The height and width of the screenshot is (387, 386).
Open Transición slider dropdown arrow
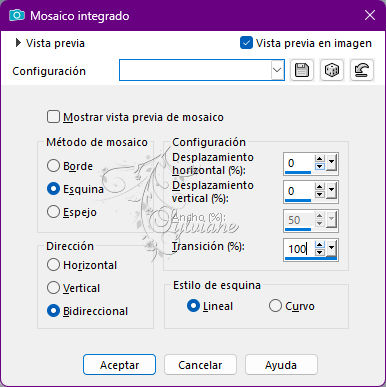pyautogui.click(x=331, y=248)
